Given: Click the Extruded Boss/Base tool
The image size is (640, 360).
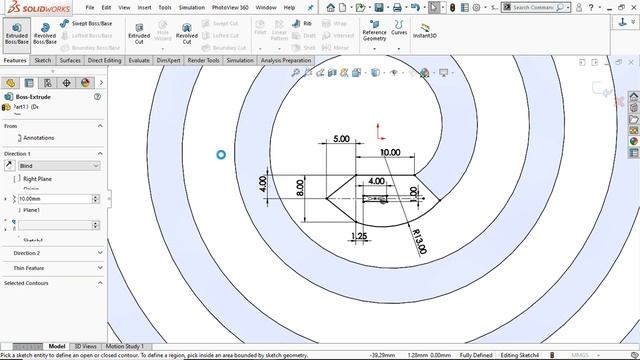Looking at the screenshot, I should coord(17,34).
